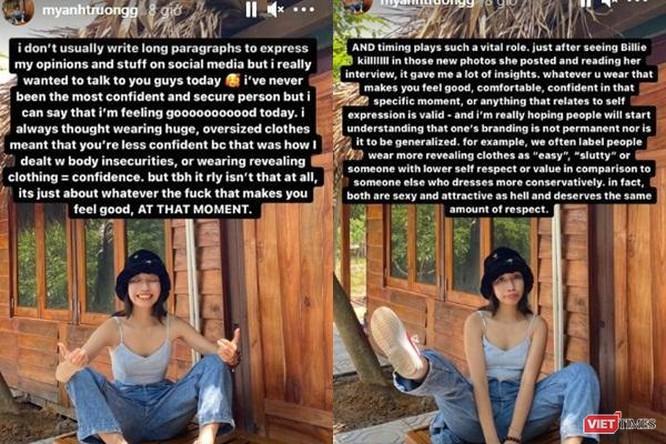Click the VietTimes logo watermark
The image size is (666, 444).
(x=619, y=423)
